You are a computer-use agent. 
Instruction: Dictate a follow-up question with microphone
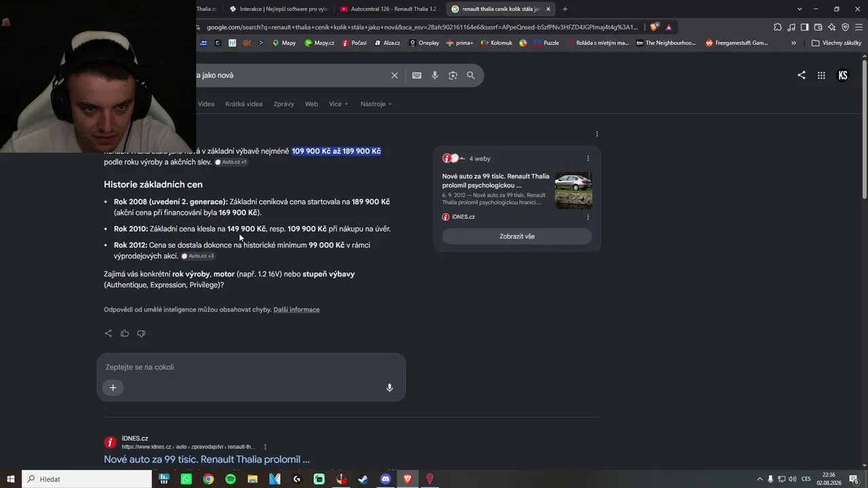pos(389,388)
